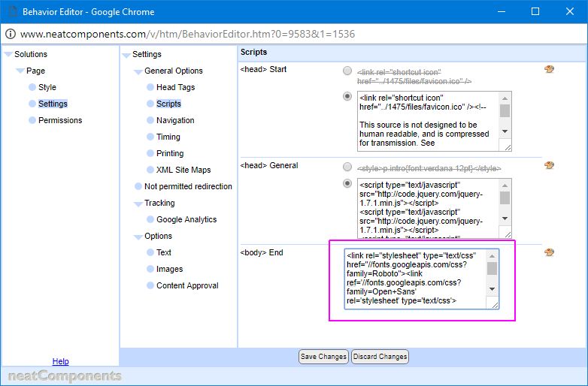Click resize grip of head Start textarea
The width and height of the screenshot is (588, 386).
(508, 147)
